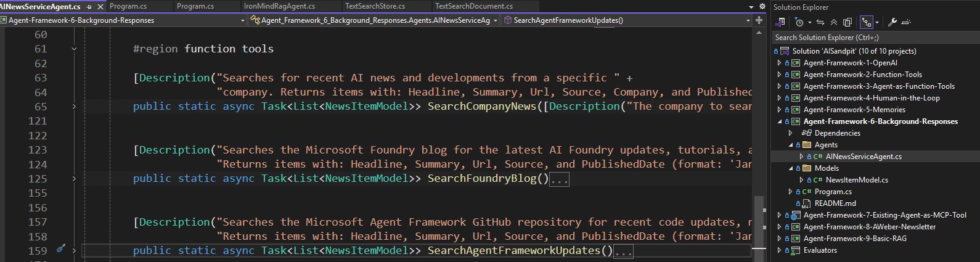Click the Pending Changes Filter clock icon
The height and width of the screenshot is (262, 980).
click(x=799, y=22)
